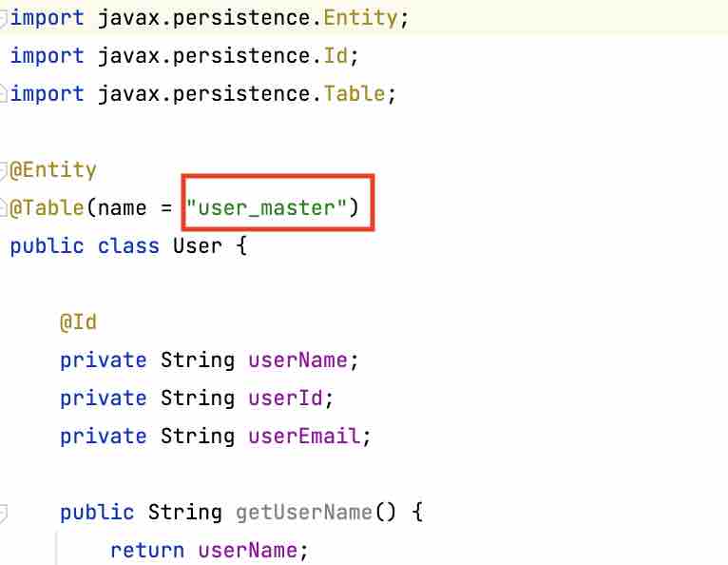Click String type of userEmail field
Image resolution: width=728 pixels, height=565 pixels.
tap(198, 437)
